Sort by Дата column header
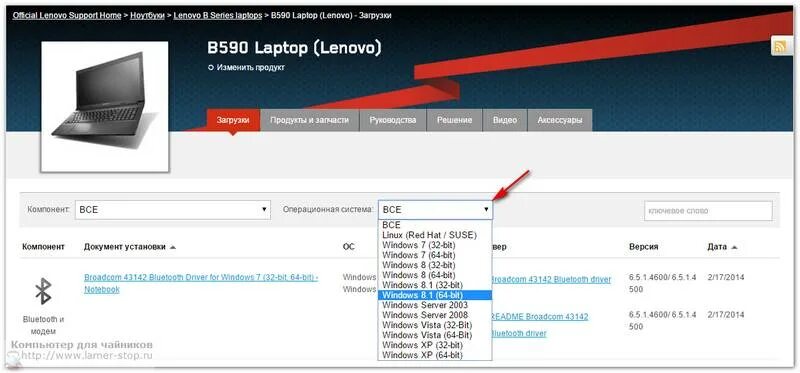The height and width of the screenshot is (373, 800). pyautogui.click(x=722, y=246)
